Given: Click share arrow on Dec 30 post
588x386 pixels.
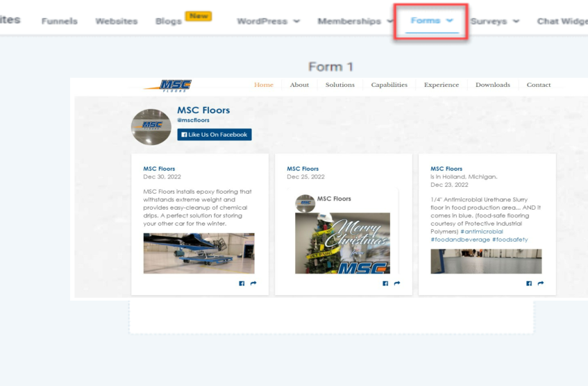Looking at the screenshot, I should [x=253, y=283].
